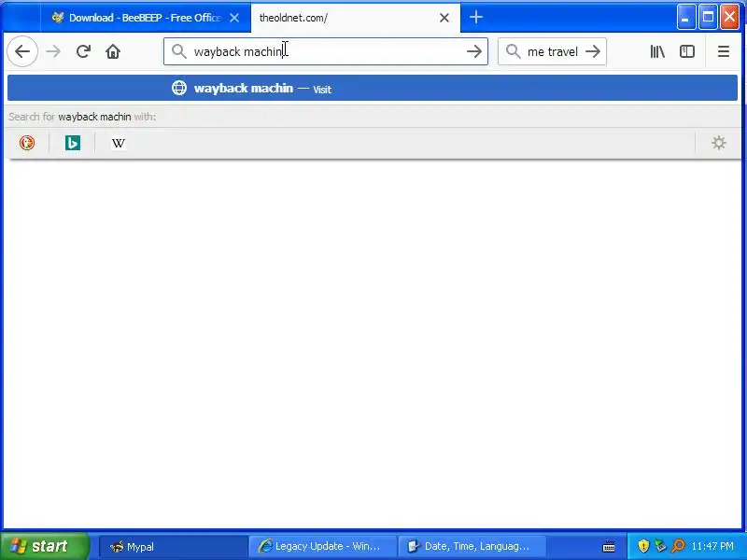
Task: Click the 'wayback machin — Visit' suggestion
Action: pyautogui.click(x=373, y=88)
